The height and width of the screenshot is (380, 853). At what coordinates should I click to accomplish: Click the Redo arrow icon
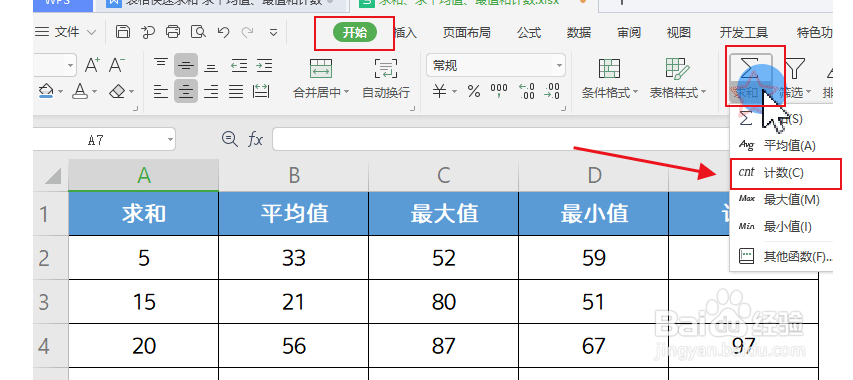(x=248, y=32)
